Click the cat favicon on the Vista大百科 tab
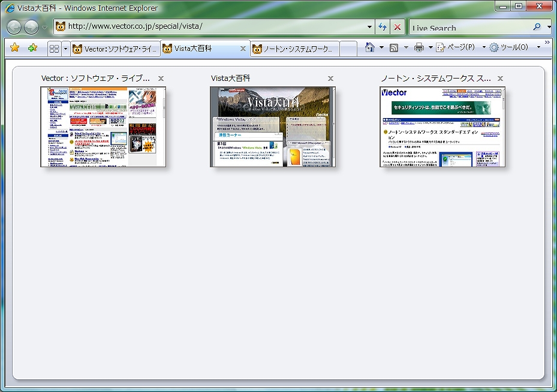557x392 pixels. [x=167, y=49]
